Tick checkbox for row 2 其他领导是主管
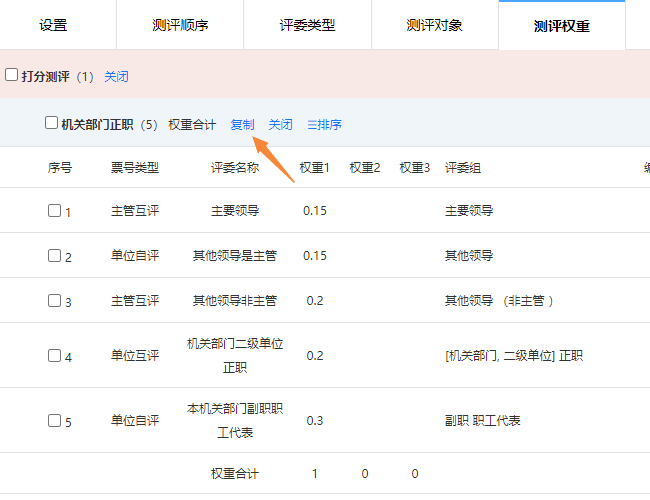 [54, 255]
